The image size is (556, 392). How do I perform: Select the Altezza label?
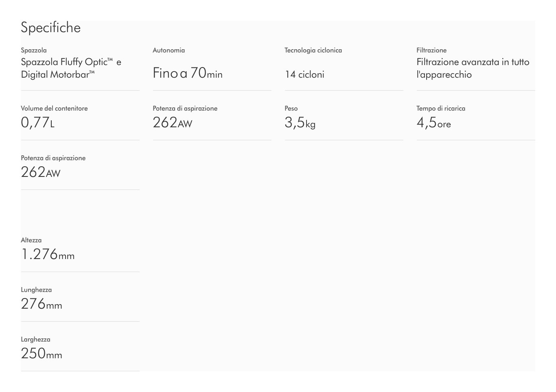point(31,240)
